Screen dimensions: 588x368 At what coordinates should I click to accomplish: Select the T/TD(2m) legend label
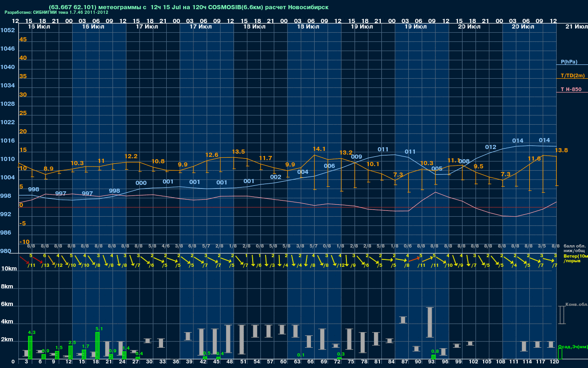tap(573, 75)
